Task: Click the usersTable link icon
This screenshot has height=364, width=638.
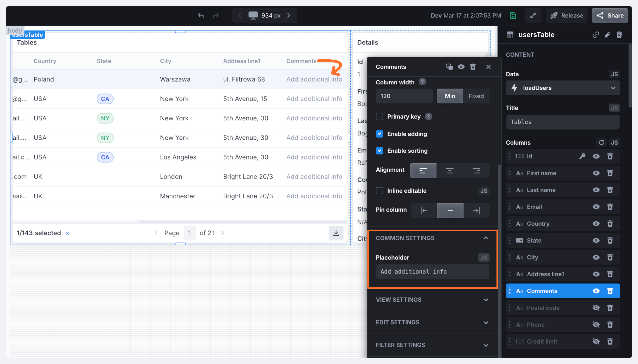Action: coord(596,35)
